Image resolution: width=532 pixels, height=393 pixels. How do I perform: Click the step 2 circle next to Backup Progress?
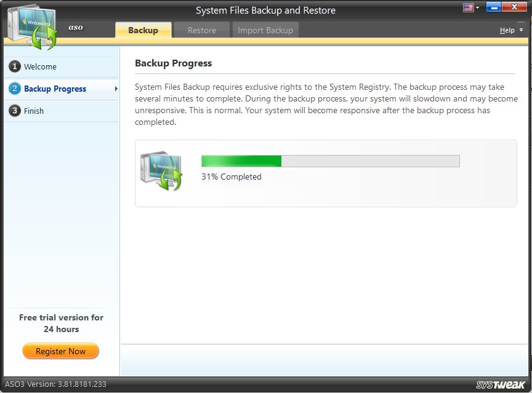coord(15,89)
